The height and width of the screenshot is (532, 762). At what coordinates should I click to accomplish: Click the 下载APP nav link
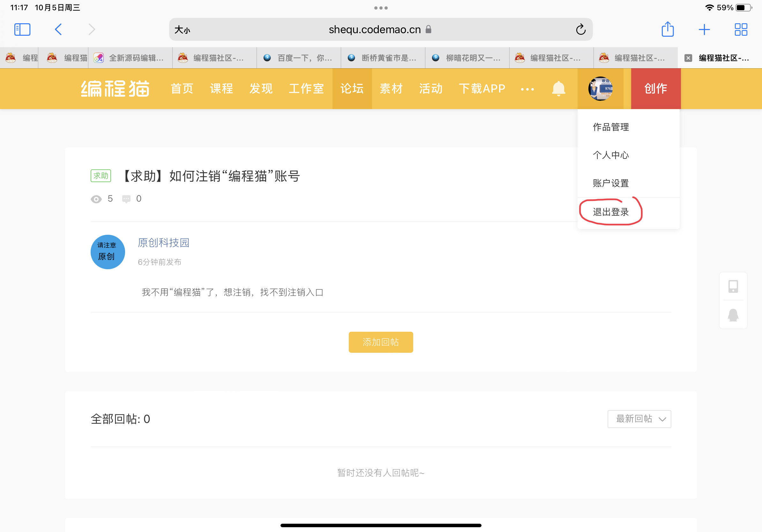(482, 89)
